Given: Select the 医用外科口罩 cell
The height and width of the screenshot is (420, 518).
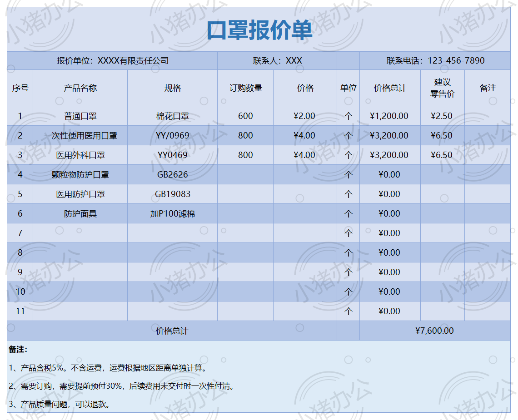Looking at the screenshot, I should [x=80, y=155].
